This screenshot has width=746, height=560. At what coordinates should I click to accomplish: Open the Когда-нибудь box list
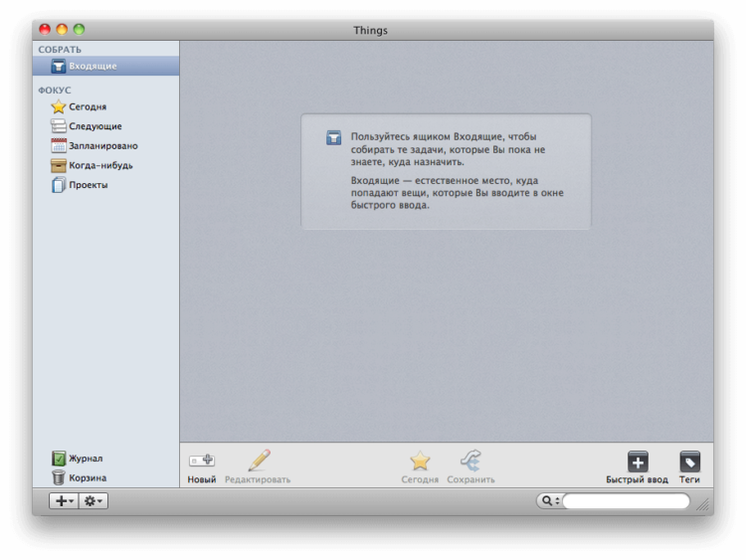105,165
